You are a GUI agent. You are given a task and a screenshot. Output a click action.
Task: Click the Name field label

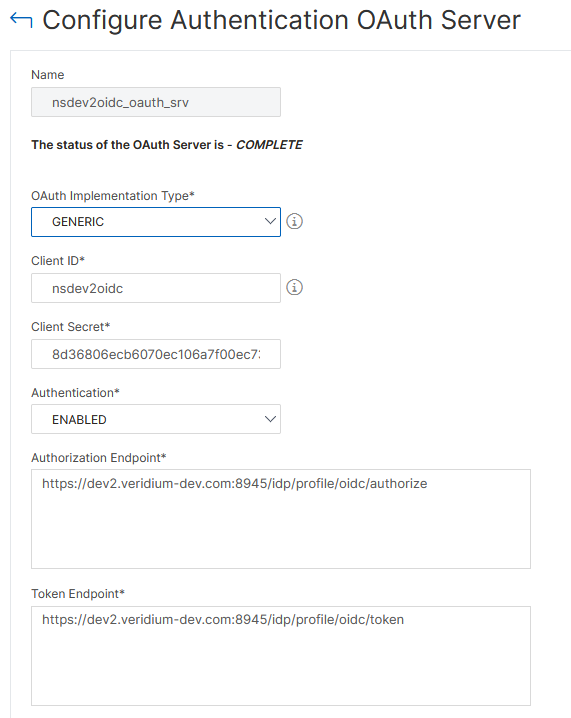pos(48,75)
